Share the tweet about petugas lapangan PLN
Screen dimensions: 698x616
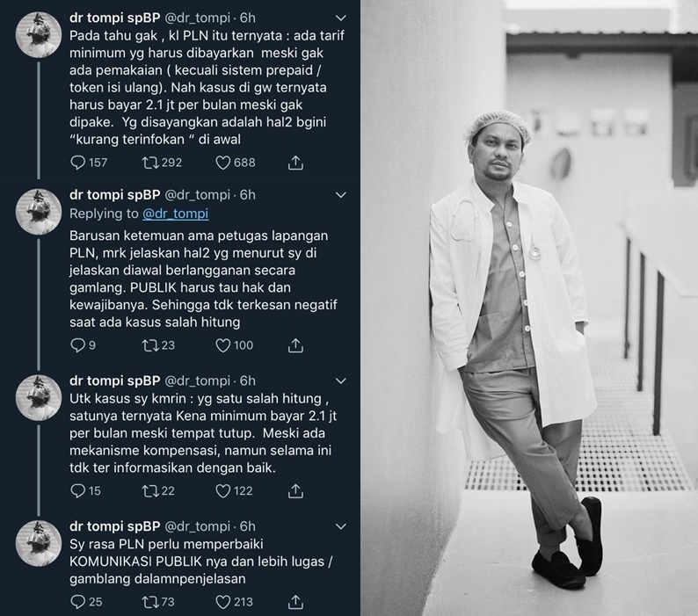point(295,345)
